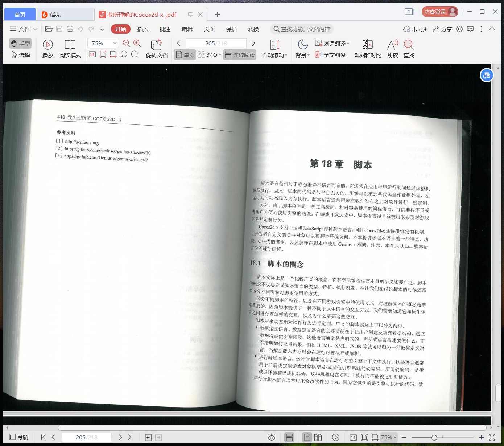Expand the 自动滚动 auto-scroll options

pos(274,55)
